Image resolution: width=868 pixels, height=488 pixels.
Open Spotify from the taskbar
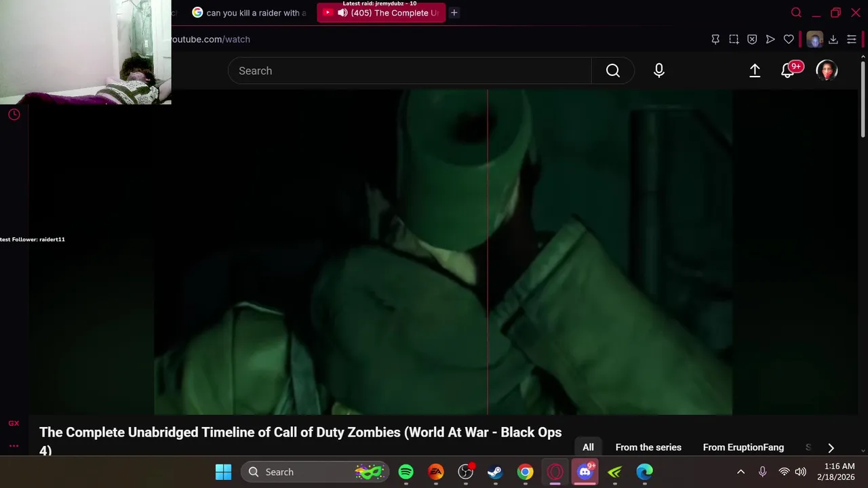(406, 472)
